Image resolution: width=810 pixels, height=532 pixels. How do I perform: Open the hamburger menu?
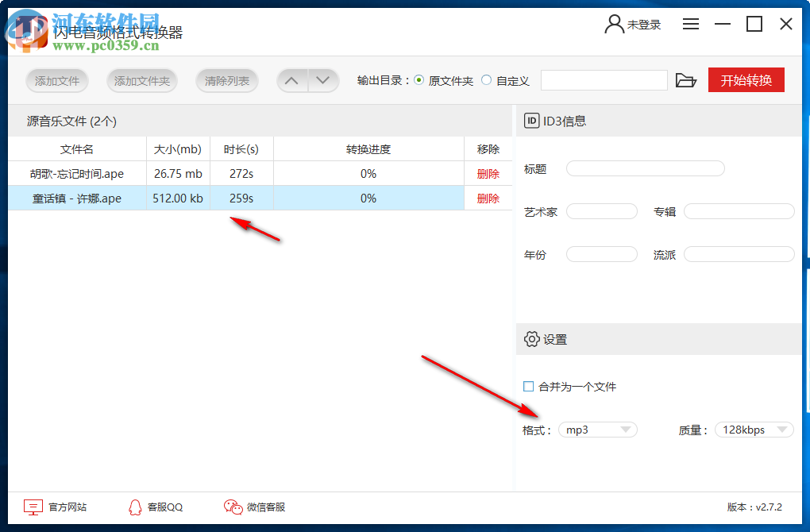(690, 24)
